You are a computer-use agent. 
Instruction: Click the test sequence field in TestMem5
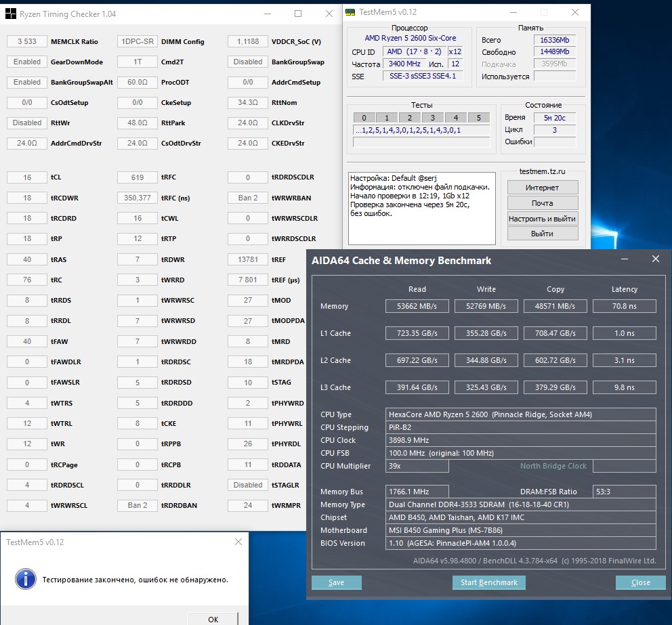[x=421, y=130]
